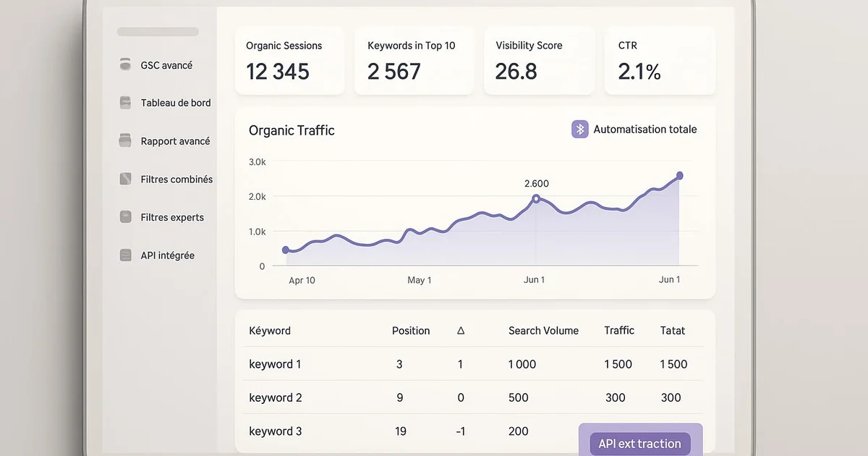The height and width of the screenshot is (456, 868).
Task: Sort by the Position column header
Action: point(411,331)
